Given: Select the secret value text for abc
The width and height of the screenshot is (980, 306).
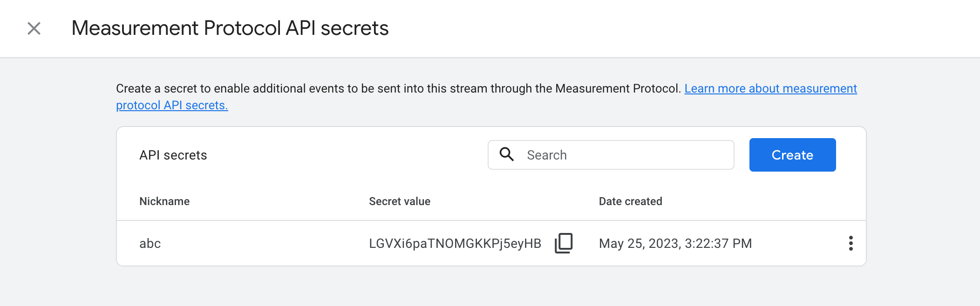Looking at the screenshot, I should [454, 242].
